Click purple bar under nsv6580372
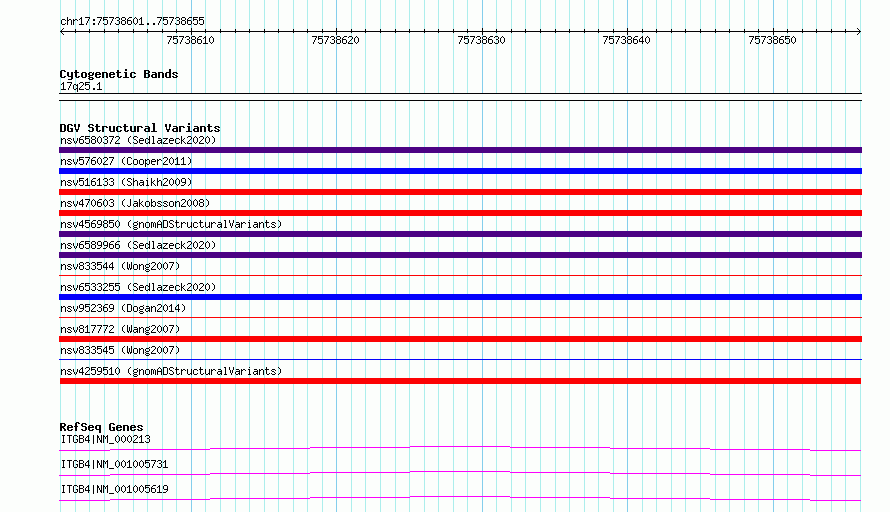890x512 pixels. 460,150
